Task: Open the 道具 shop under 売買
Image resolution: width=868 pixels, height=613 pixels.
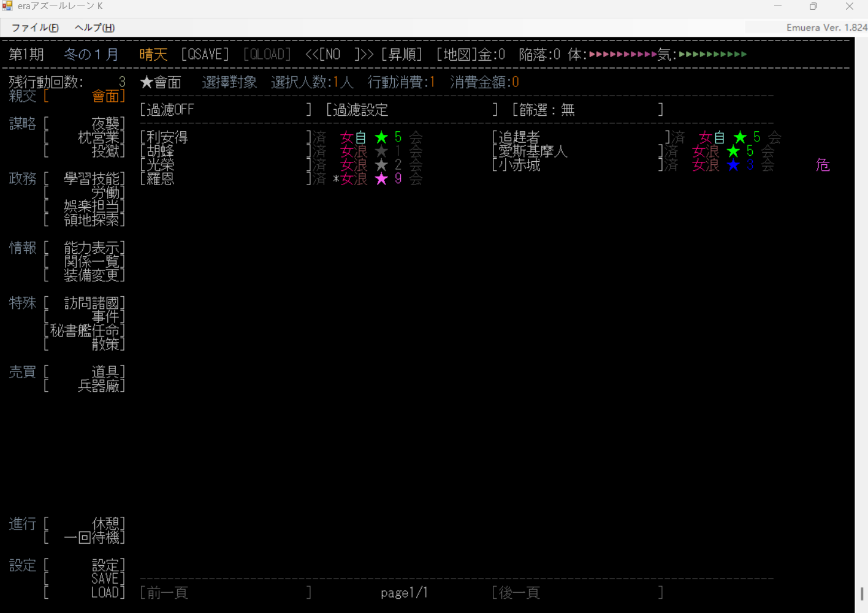Action: 85,372
